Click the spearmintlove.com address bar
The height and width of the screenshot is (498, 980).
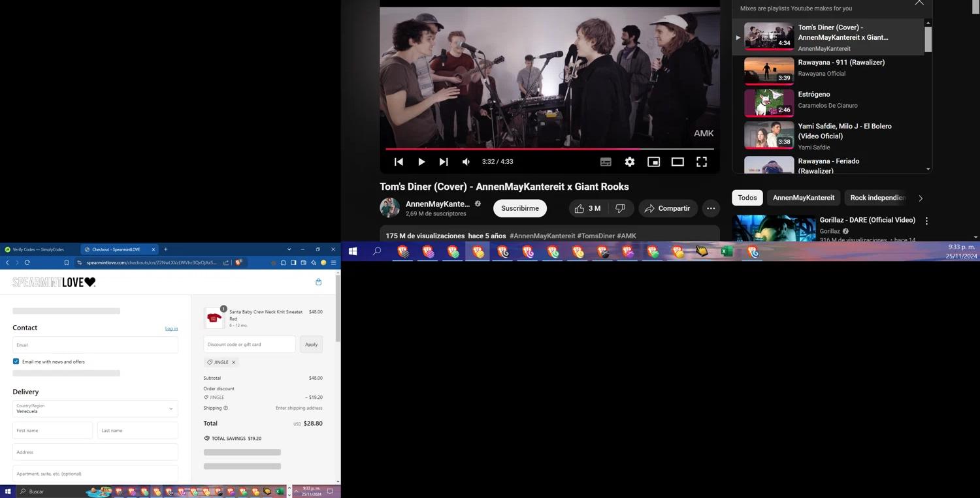[x=152, y=262]
